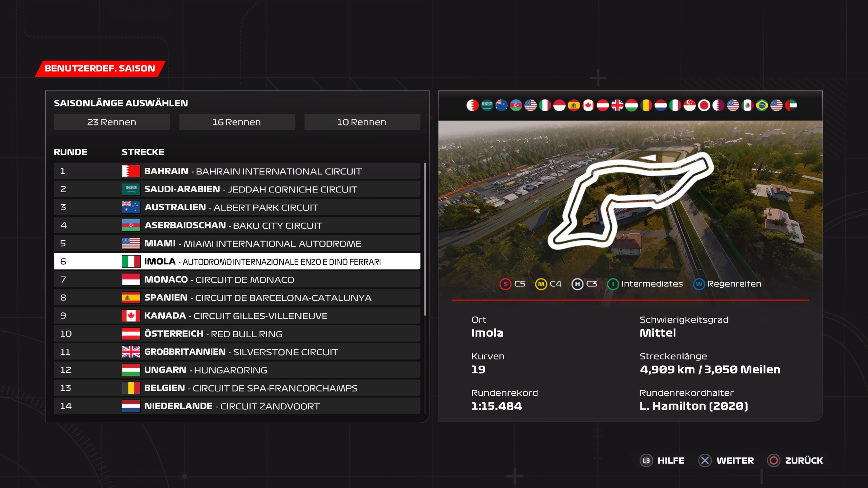Click the Weiter label to continue

735,460
